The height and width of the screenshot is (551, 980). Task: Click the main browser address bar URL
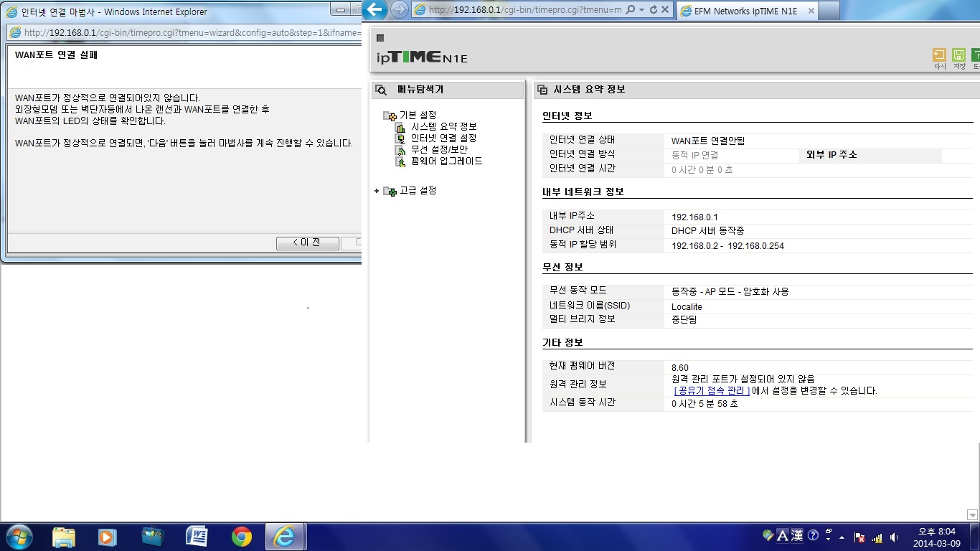tap(525, 10)
